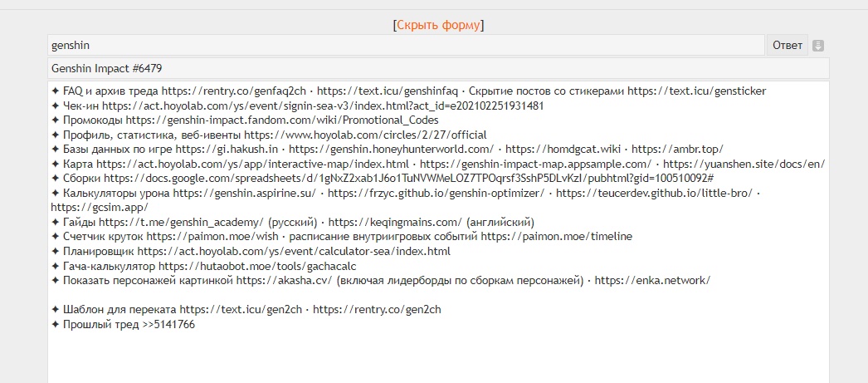Click 'https://homdgcat.wiki' text

(564, 149)
